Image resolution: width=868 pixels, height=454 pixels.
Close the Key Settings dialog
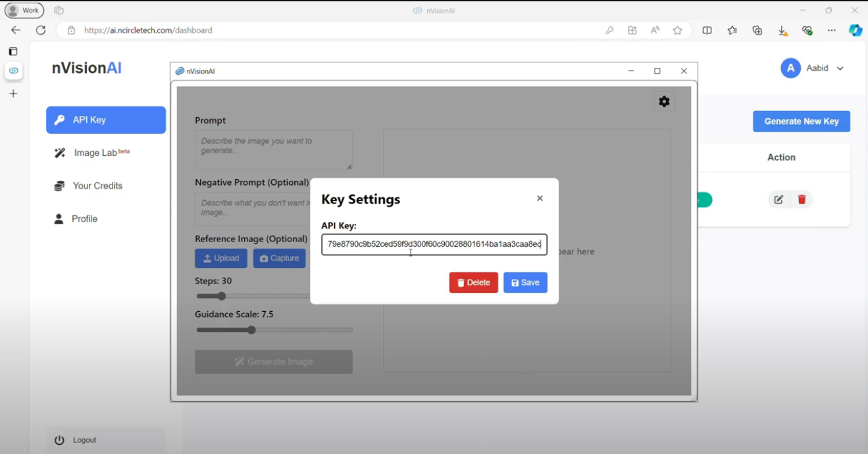tap(540, 198)
